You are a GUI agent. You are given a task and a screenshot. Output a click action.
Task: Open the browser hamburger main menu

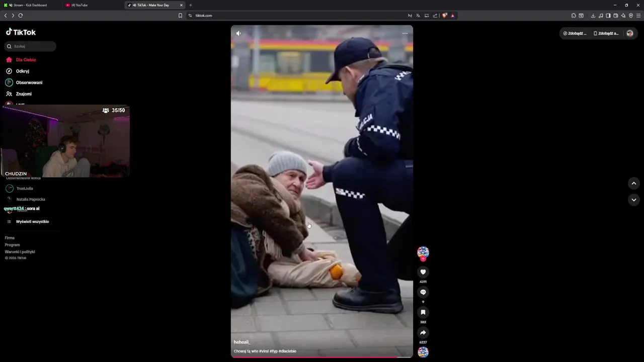click(x=638, y=16)
